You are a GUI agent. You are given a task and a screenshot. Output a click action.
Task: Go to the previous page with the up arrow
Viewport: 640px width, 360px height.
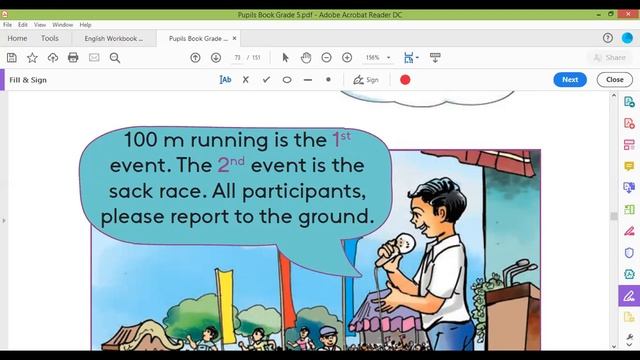tap(195, 58)
